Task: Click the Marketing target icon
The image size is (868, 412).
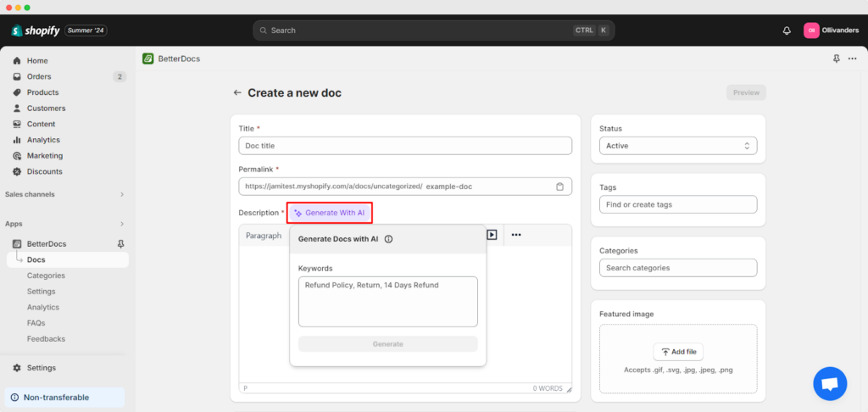Action: click(x=17, y=156)
